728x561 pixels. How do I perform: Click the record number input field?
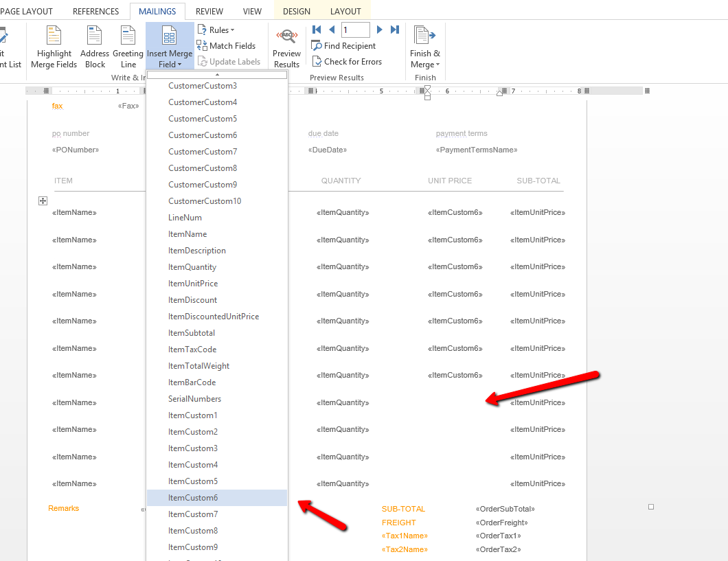[x=356, y=30]
